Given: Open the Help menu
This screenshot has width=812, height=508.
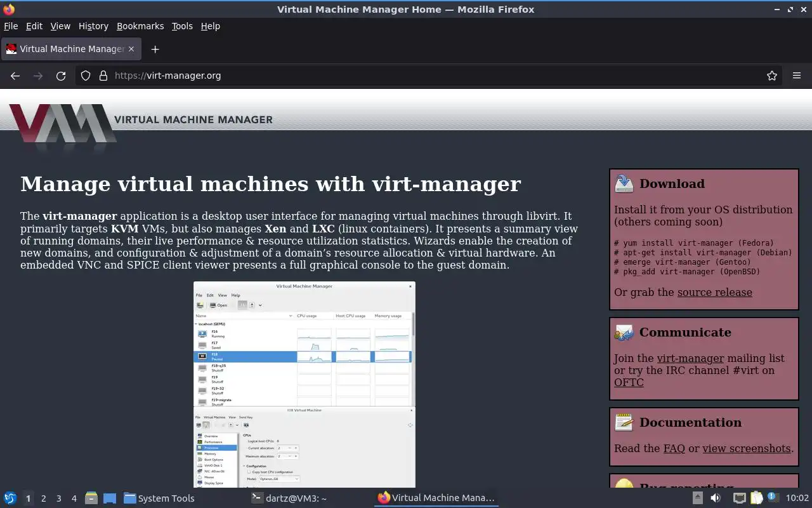Looking at the screenshot, I should [x=210, y=26].
